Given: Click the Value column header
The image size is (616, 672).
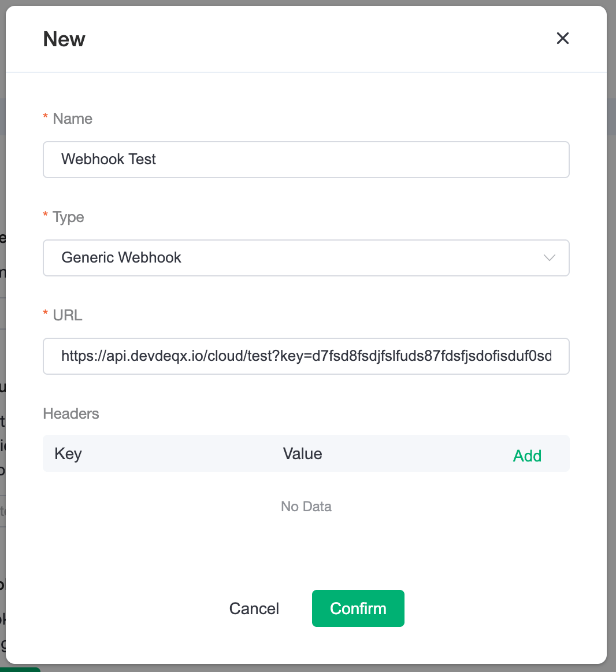Looking at the screenshot, I should (x=302, y=453).
